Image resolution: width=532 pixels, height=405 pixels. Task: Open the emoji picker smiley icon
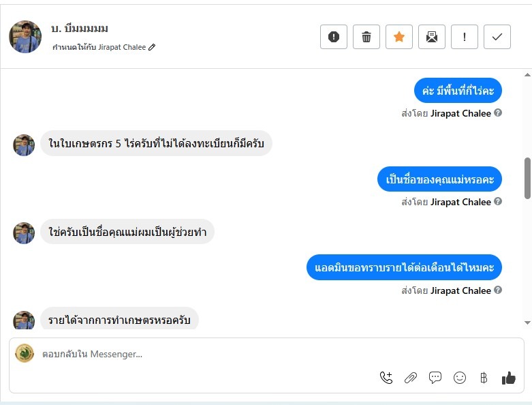click(x=460, y=378)
